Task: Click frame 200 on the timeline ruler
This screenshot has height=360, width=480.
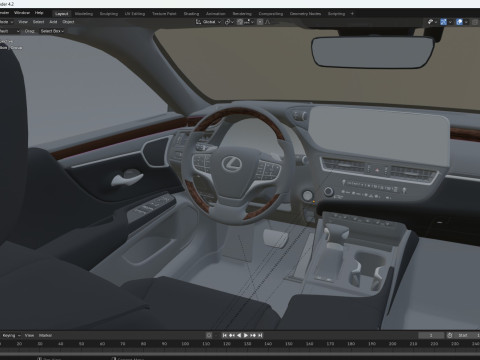Action: click(393, 344)
